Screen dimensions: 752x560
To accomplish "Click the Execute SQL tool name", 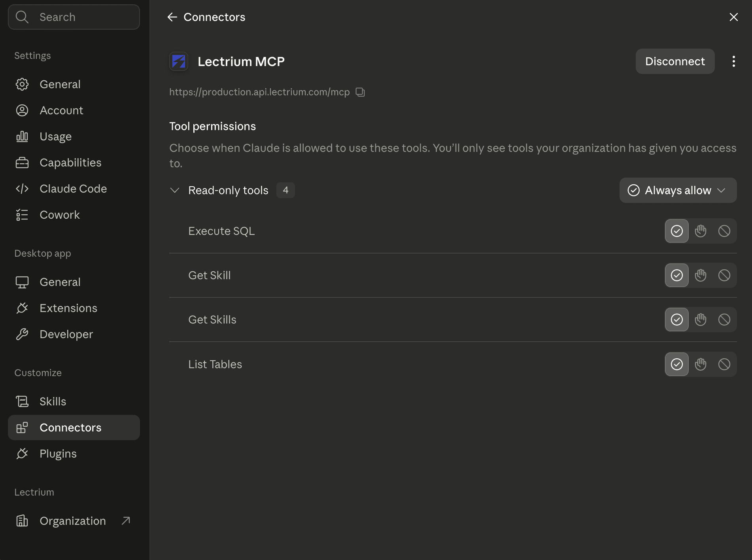I will click(221, 231).
